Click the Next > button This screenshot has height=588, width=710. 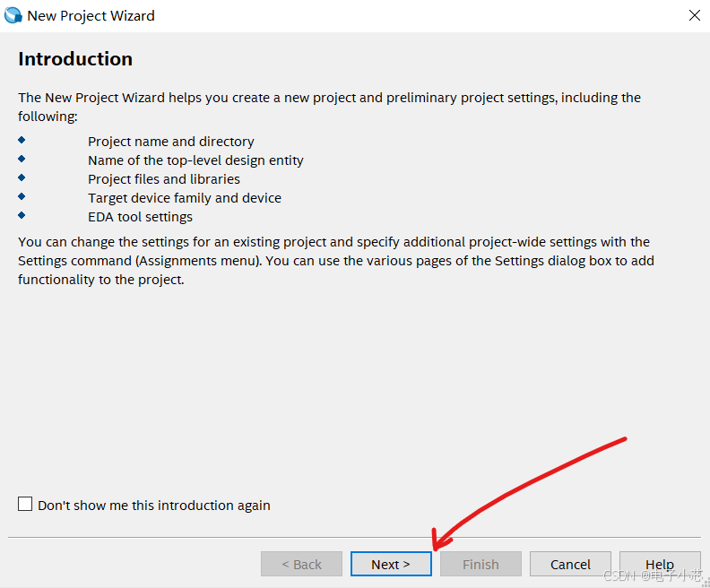[391, 564]
